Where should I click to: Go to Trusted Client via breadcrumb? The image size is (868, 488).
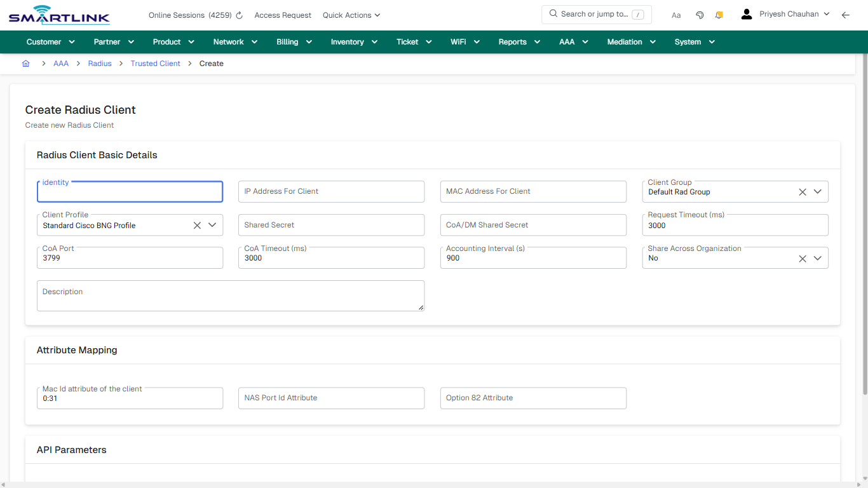[x=155, y=64]
